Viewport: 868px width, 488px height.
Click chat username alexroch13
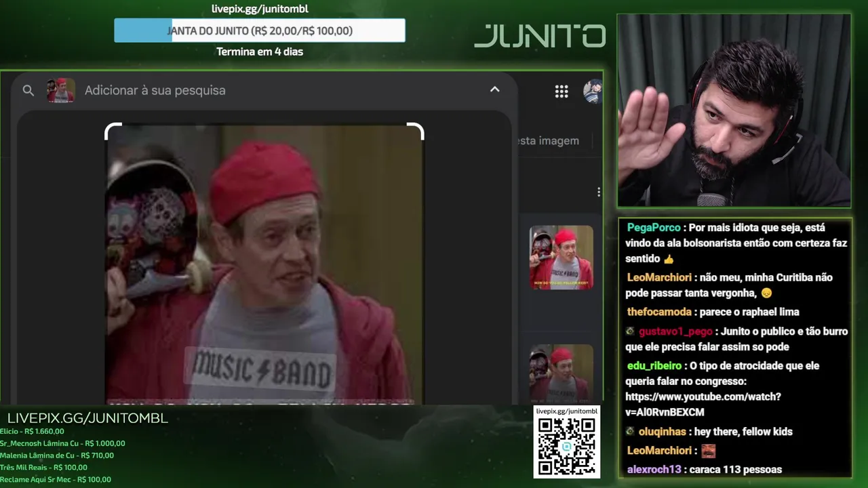[654, 469]
